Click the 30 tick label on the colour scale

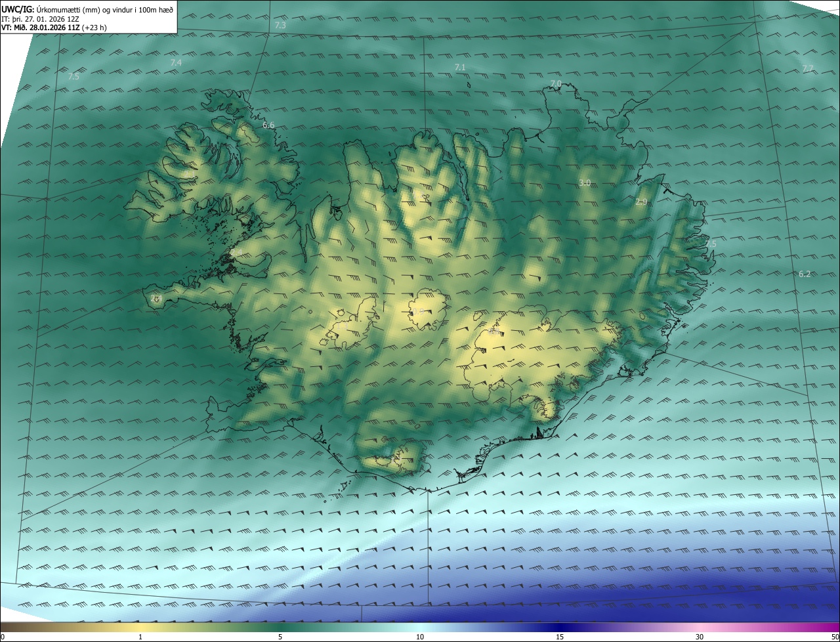tap(700, 637)
